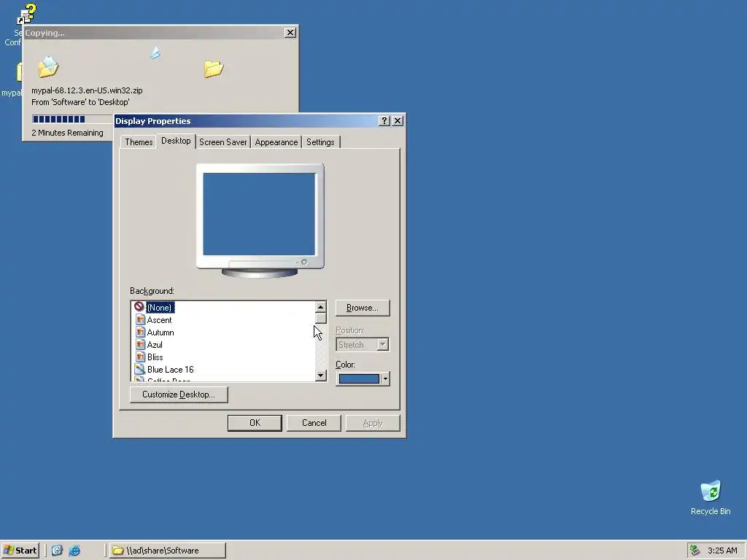Click the destination folder icon in Copying

(214, 69)
